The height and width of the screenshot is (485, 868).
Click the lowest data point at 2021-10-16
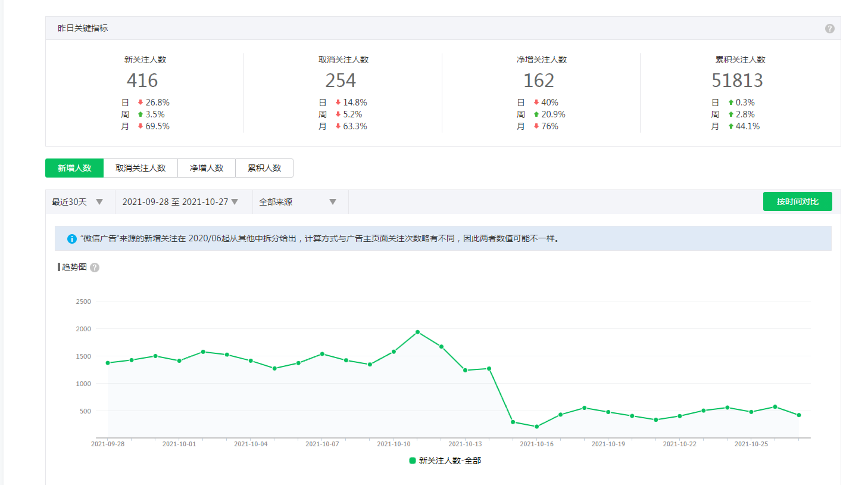pyautogui.click(x=536, y=427)
